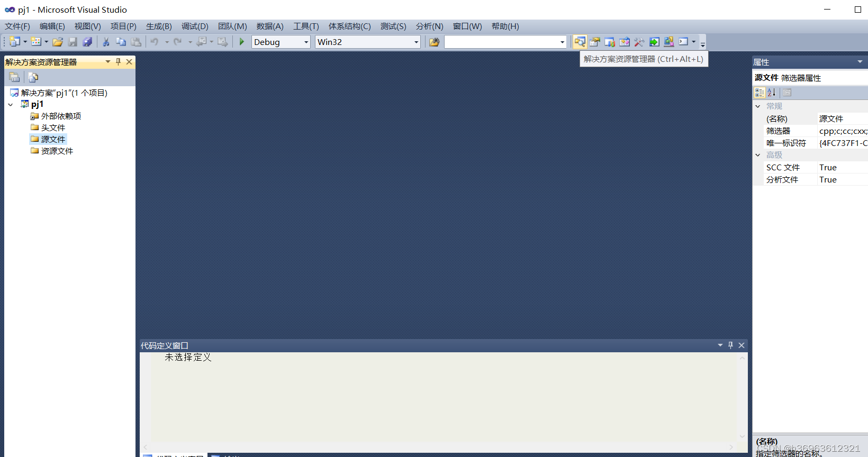Screen dimensions: 868x457
Task: Open Properties panel window position dropdown
Action: [x=860, y=62]
